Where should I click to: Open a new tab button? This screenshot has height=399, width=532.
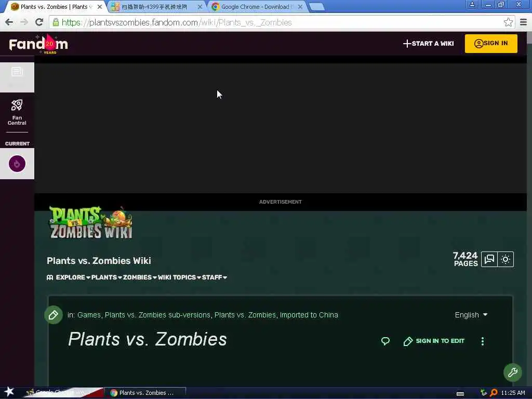[x=317, y=7]
